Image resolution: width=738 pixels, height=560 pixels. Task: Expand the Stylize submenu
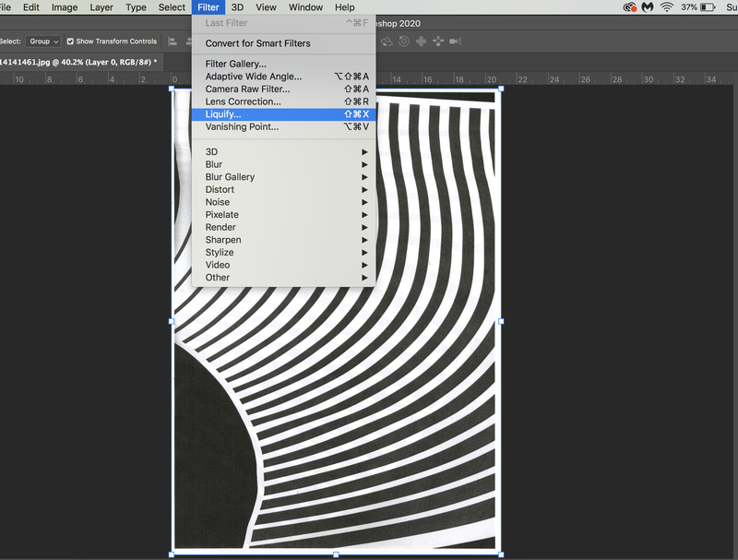pyautogui.click(x=283, y=252)
